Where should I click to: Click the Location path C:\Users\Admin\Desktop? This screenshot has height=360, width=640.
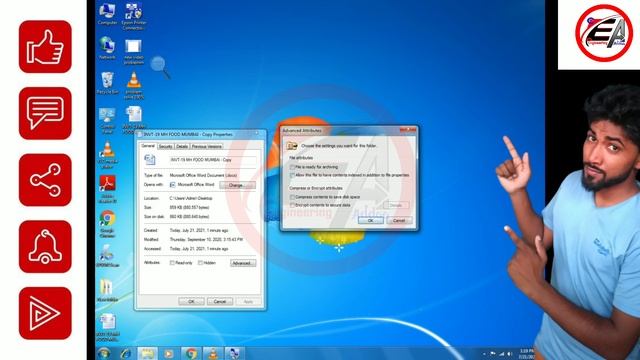[x=191, y=198]
